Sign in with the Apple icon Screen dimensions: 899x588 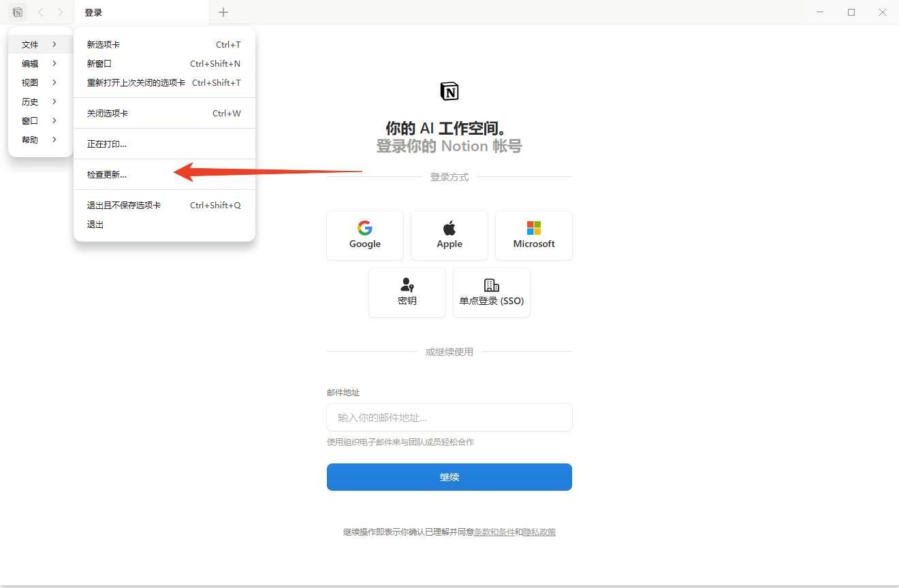click(449, 235)
